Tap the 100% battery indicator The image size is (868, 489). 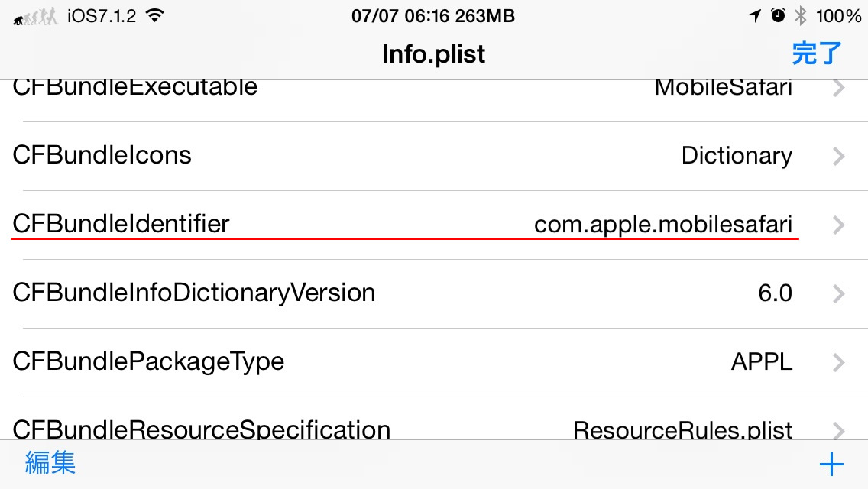click(x=838, y=16)
